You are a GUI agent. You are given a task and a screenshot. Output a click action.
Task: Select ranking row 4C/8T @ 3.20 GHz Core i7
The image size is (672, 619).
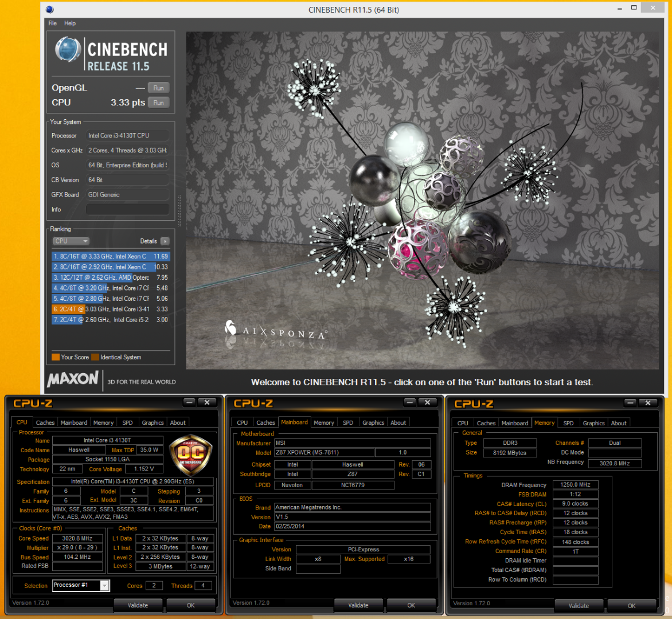click(x=111, y=288)
